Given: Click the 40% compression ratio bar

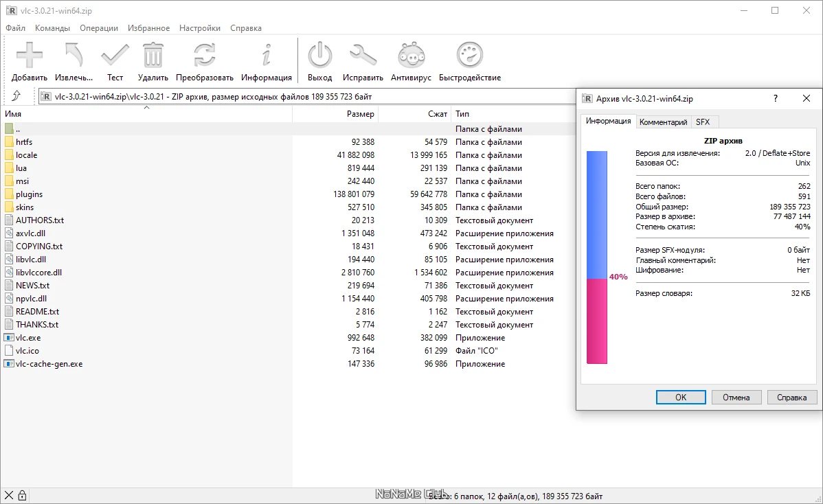Looking at the screenshot, I should tap(597, 257).
